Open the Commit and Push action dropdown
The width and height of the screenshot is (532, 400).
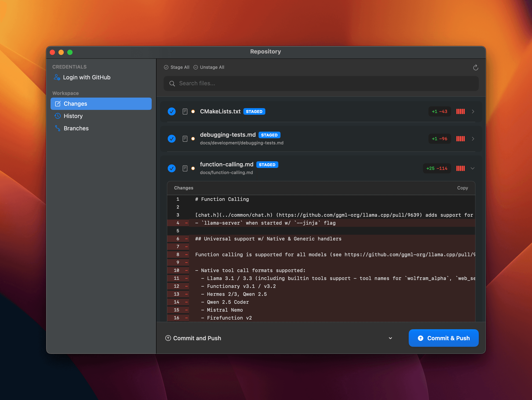pyautogui.click(x=390, y=338)
